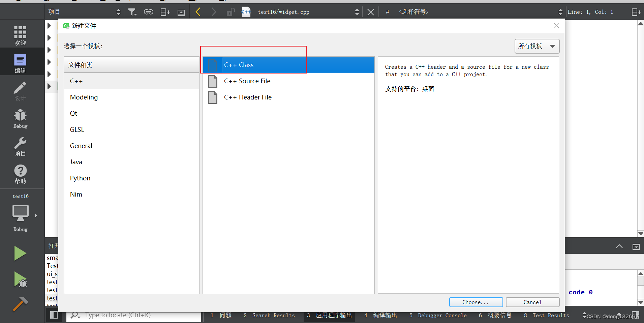Screen dimensions: 644x323
Task: Click the lock icon for file writability
Action: click(x=231, y=12)
